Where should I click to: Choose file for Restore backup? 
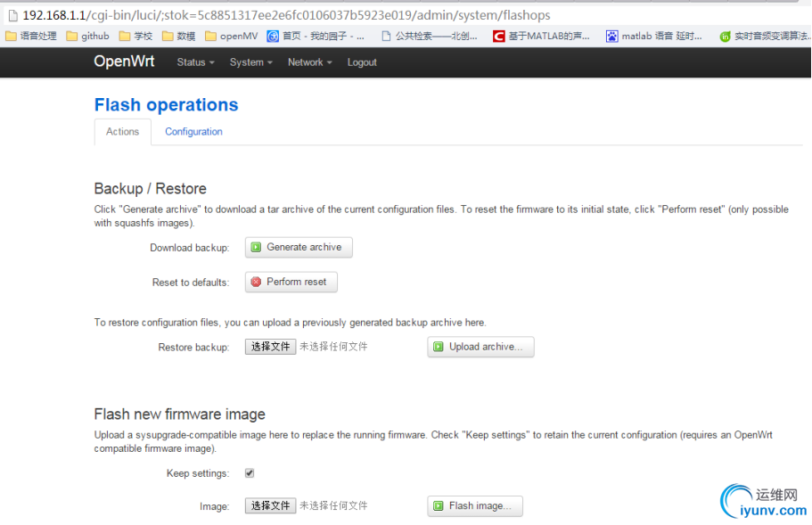coord(270,347)
